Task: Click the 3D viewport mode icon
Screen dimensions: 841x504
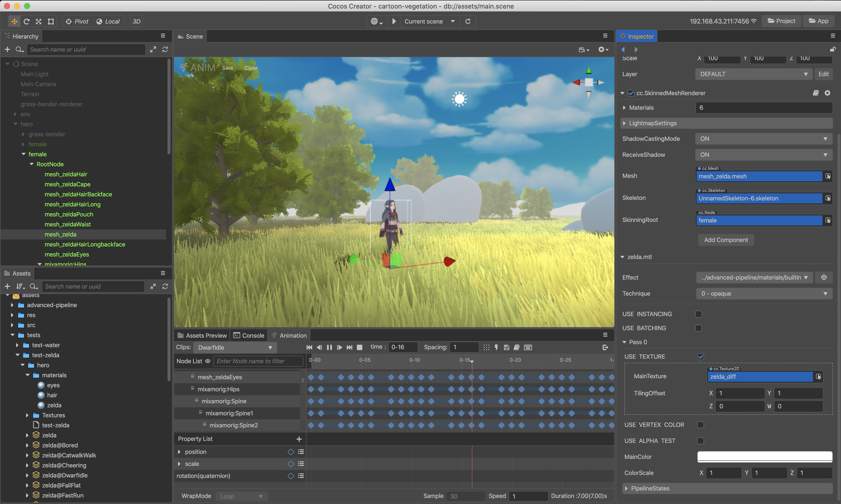Action: [x=136, y=21]
